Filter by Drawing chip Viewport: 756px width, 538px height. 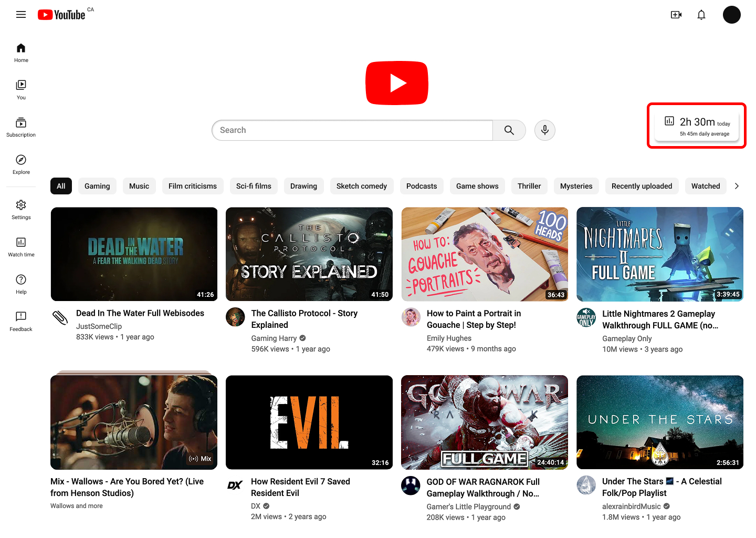click(x=303, y=186)
